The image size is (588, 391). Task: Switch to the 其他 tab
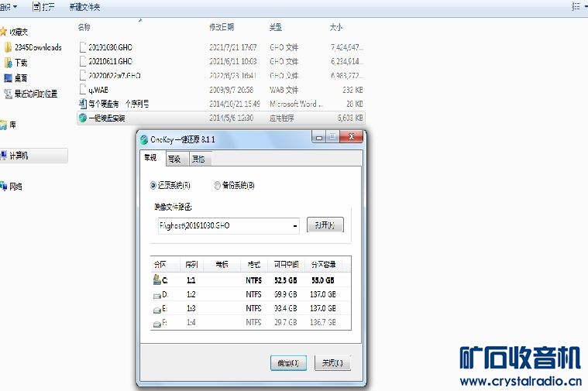point(200,159)
